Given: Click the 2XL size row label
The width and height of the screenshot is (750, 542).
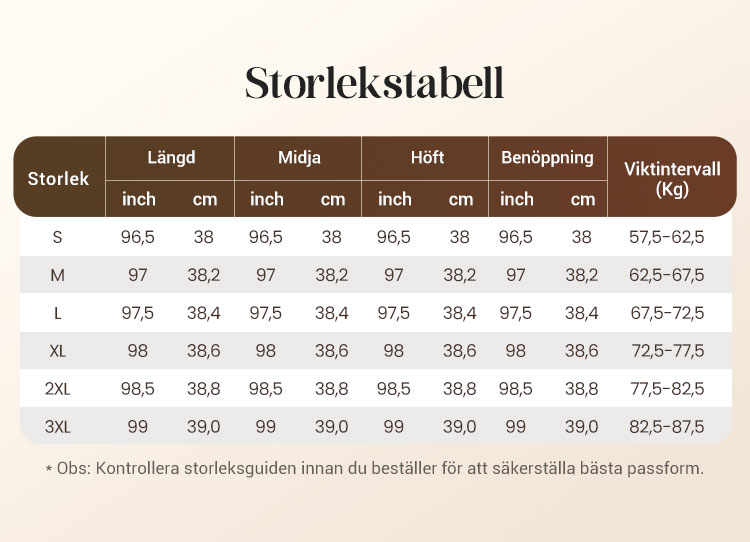Looking at the screenshot, I should pos(58,389).
